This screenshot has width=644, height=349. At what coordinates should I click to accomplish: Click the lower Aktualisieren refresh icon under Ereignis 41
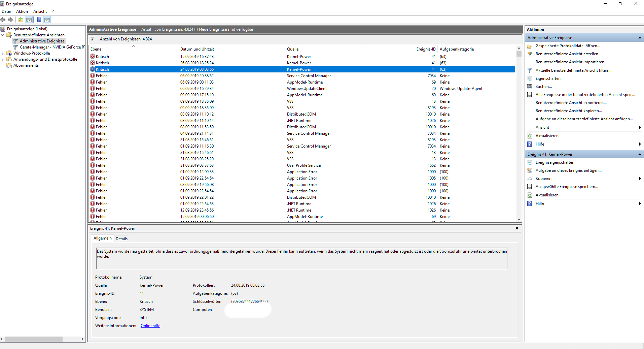(x=530, y=195)
